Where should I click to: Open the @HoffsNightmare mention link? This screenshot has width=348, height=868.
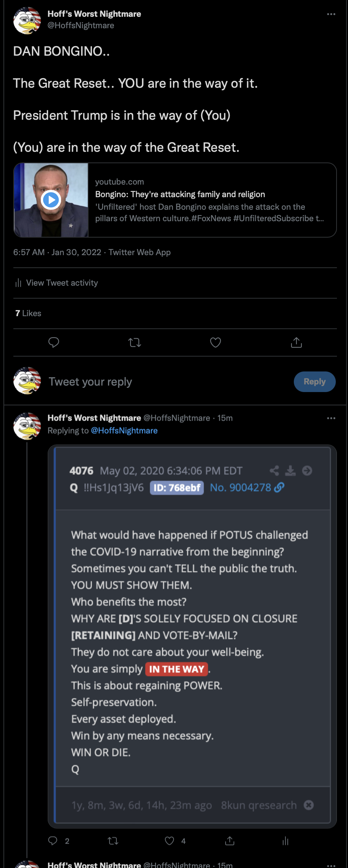tap(124, 431)
